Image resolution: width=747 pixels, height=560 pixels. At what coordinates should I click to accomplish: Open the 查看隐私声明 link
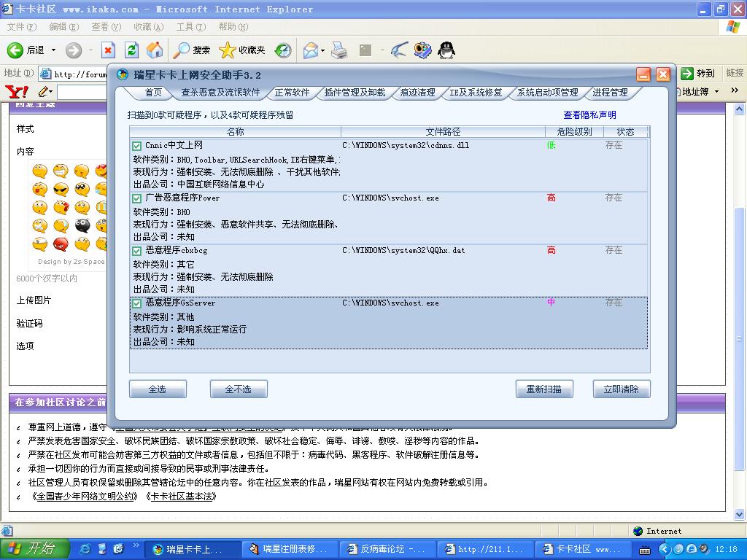(589, 114)
